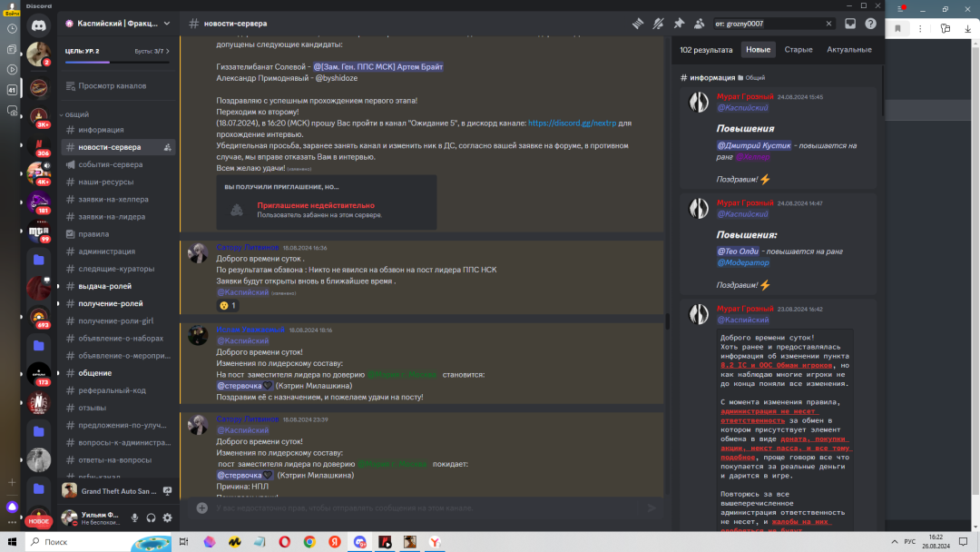The image size is (980, 552).
Task: Open the server with 181 badge
Action: [x=39, y=203]
